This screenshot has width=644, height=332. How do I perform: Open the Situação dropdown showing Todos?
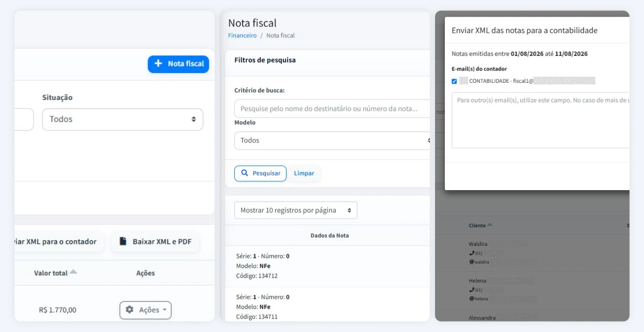pos(123,119)
